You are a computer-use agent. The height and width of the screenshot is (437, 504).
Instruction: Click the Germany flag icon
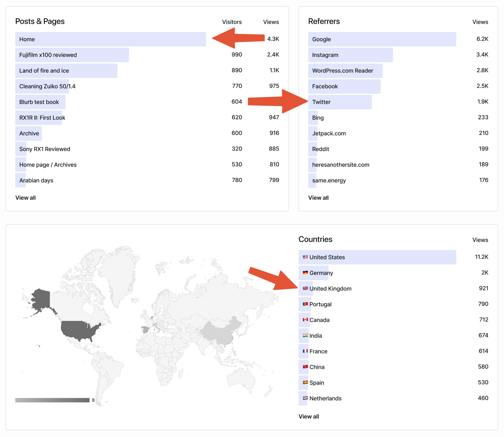coord(305,273)
